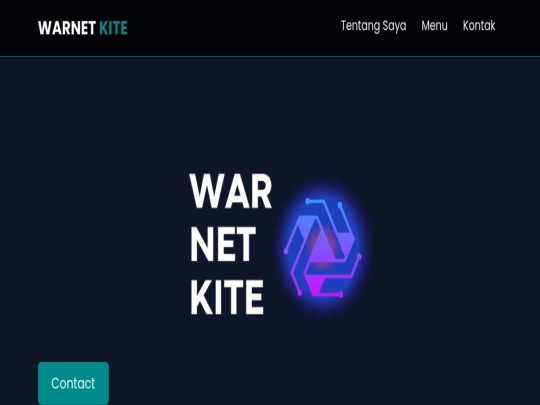
Task: Click the letter K in the hero KITE
Action: (201, 297)
